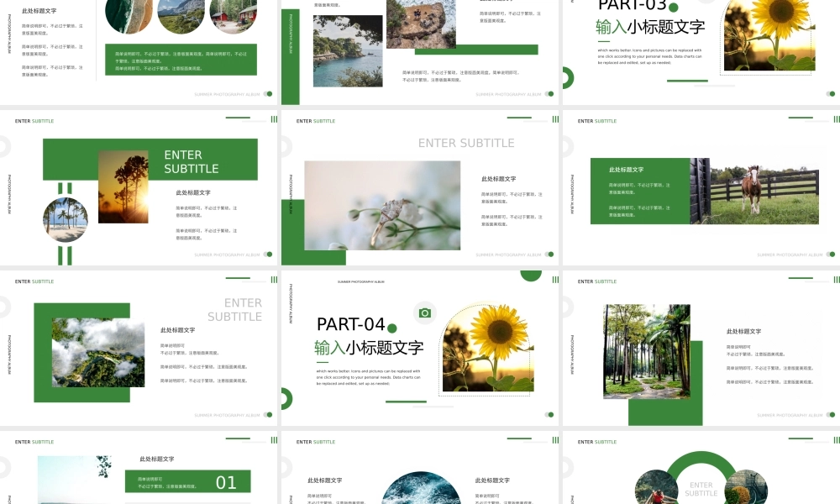This screenshot has height=504, width=840.
Task: Click the gray ENTER SUBTITLE text beside the clouds photo
Action: coord(234,310)
